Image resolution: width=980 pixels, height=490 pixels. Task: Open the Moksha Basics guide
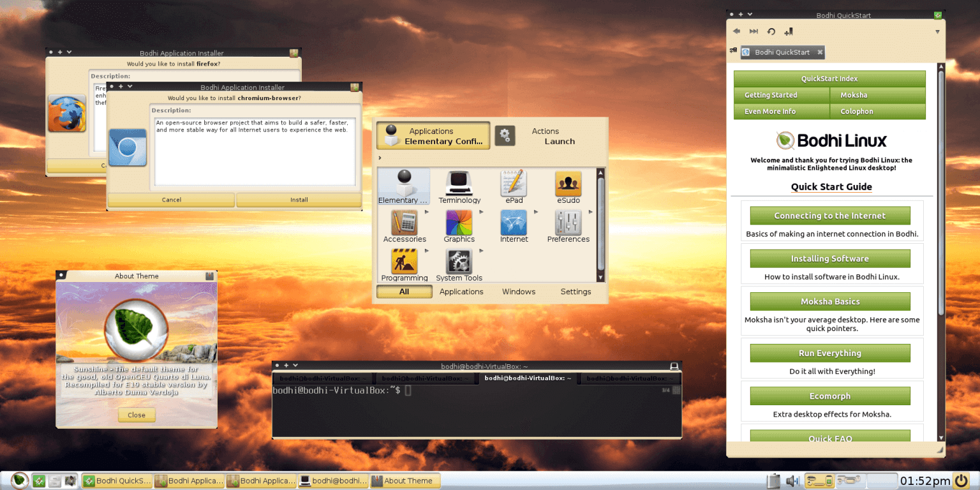829,301
